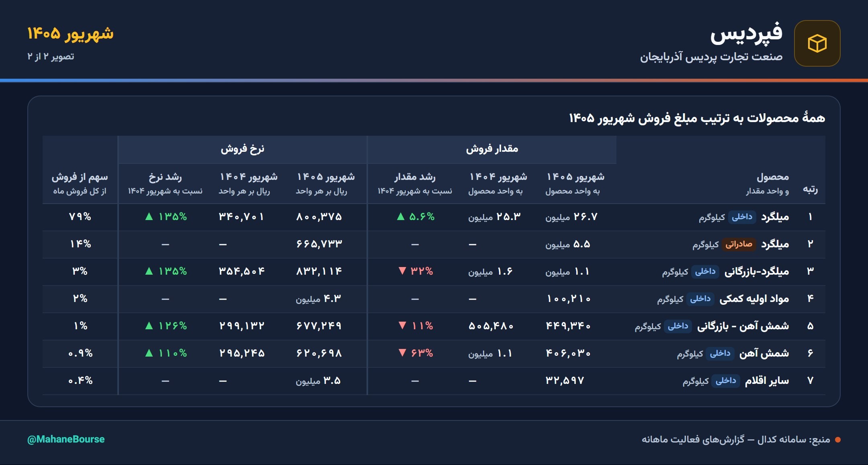Click the orange dot next to منبع

pyautogui.click(x=838, y=440)
